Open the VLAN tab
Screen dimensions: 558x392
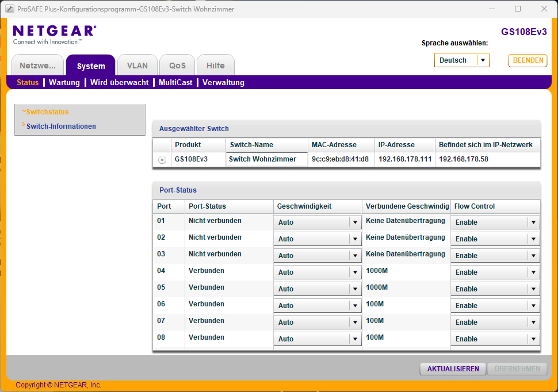(x=137, y=66)
